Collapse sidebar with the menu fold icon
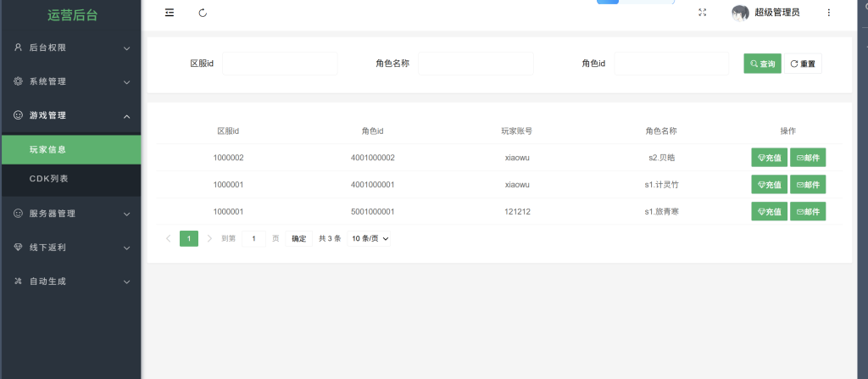 coord(170,13)
